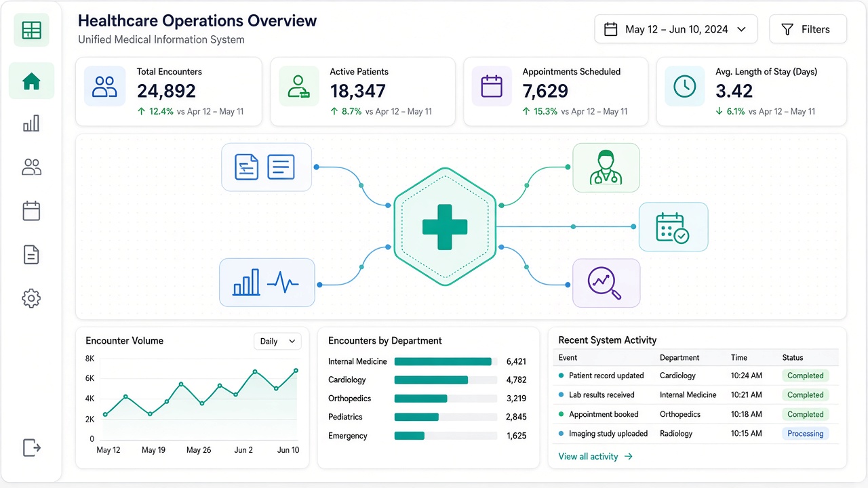The height and width of the screenshot is (488, 868).
Task: Open the settings gear in the sidebar
Action: pos(31,298)
